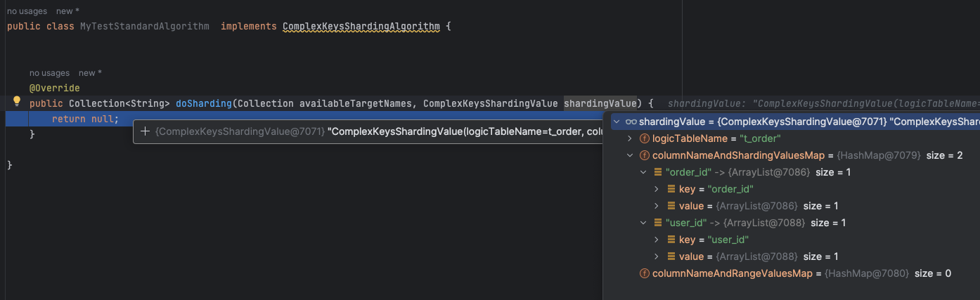The image size is (980, 300).
Task: Click the field icon of columnNameAndShardingValuesMap
Action: [645, 155]
